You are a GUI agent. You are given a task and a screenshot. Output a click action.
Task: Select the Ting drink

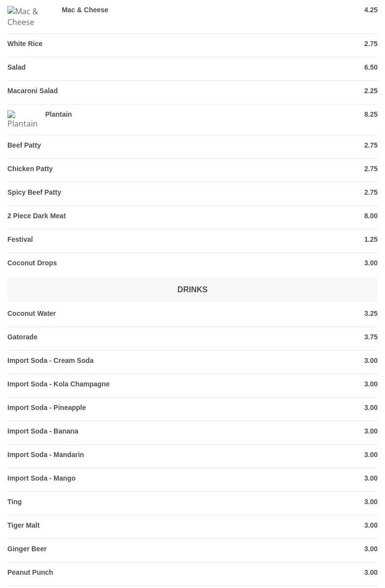pyautogui.click(x=15, y=502)
